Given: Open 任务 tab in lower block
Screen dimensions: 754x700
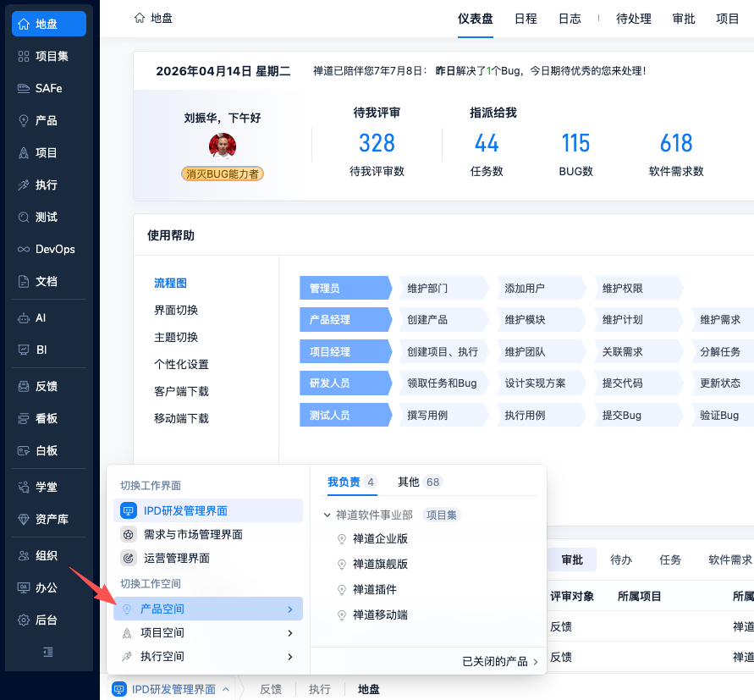Looking at the screenshot, I should 670,559.
